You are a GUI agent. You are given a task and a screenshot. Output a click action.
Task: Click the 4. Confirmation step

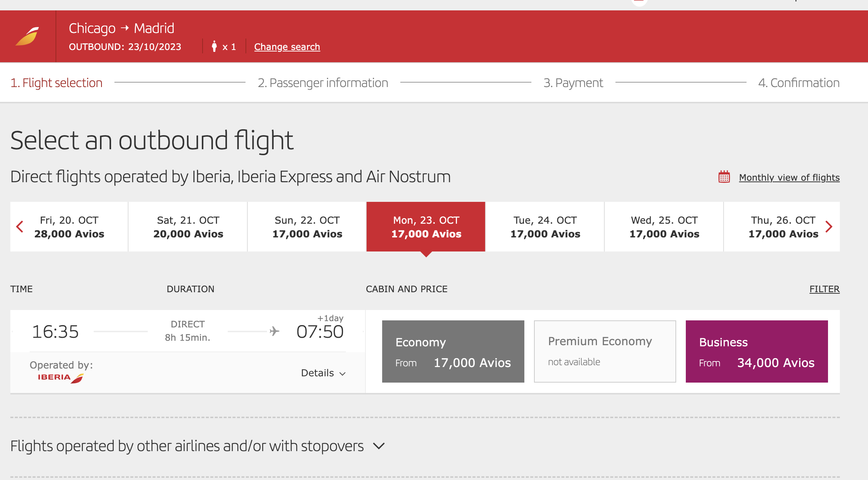pos(799,83)
